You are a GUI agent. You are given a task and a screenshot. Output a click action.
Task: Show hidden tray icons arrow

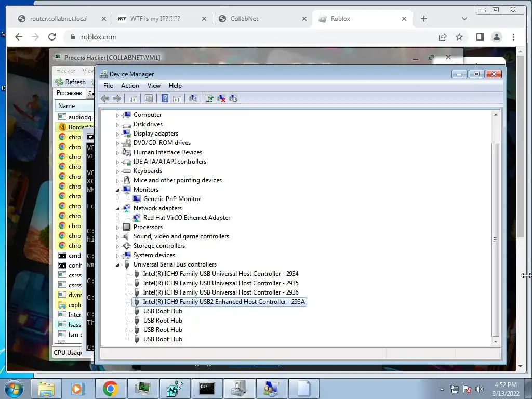442,389
